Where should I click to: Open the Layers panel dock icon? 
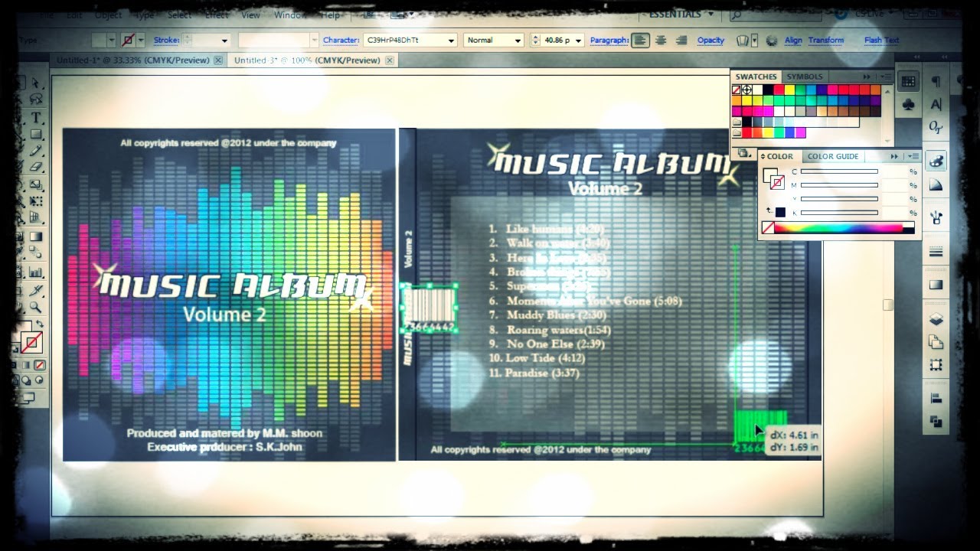pos(936,319)
